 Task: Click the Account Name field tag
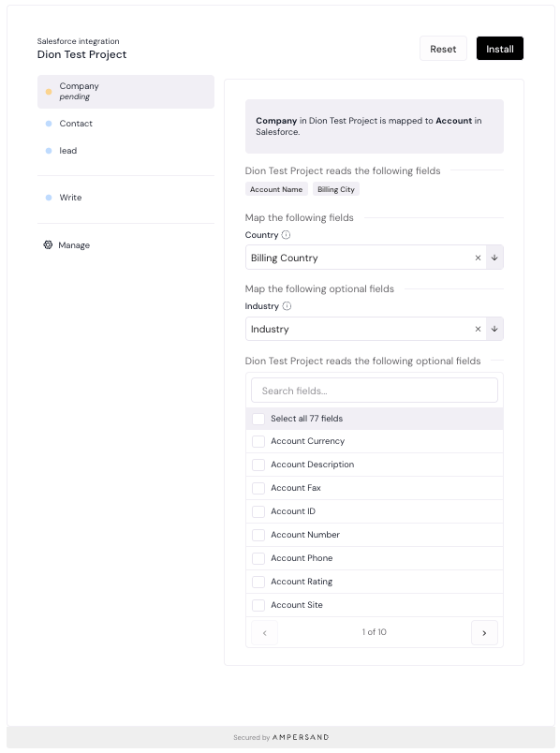click(276, 189)
